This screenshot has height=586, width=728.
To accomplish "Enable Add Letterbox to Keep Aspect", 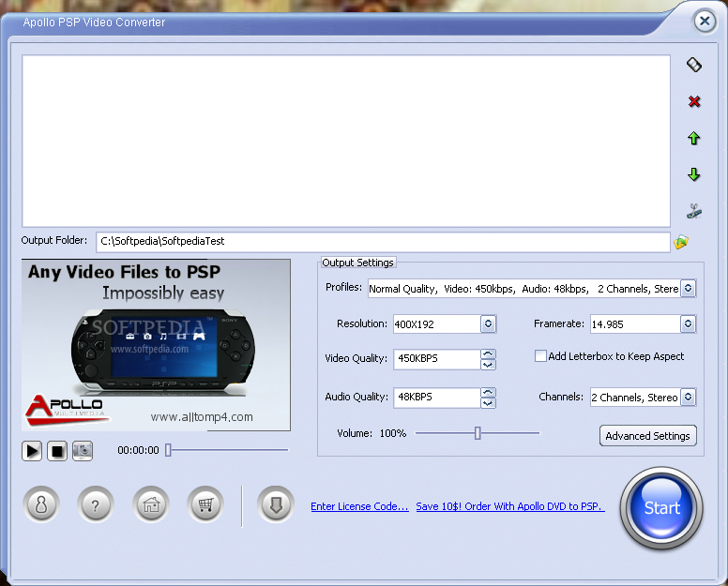I will click(x=540, y=356).
